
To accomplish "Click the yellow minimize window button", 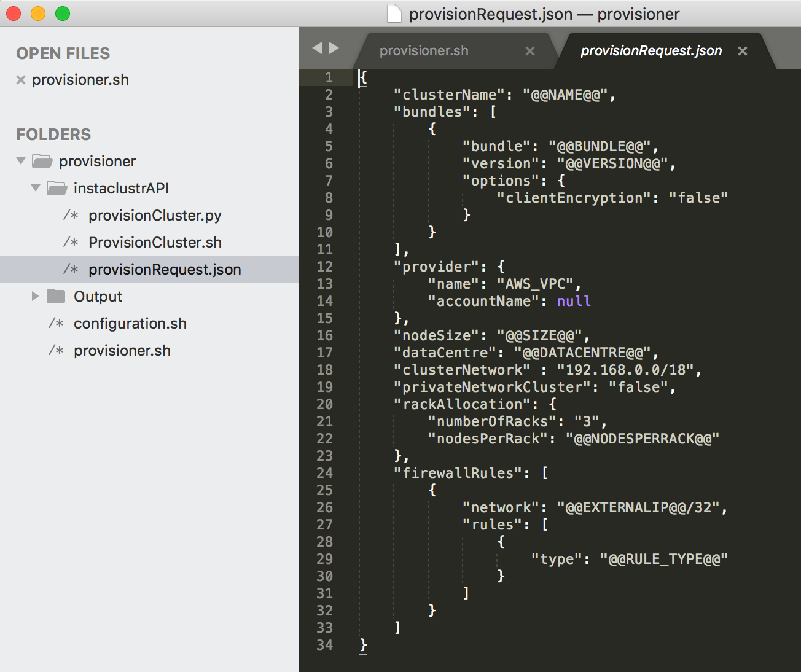I will 38,14.
